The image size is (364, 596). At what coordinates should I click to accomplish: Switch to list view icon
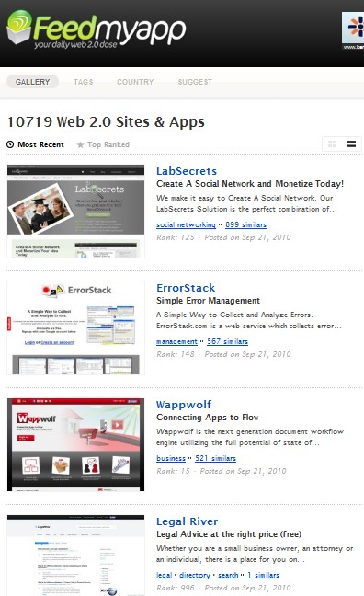point(351,143)
